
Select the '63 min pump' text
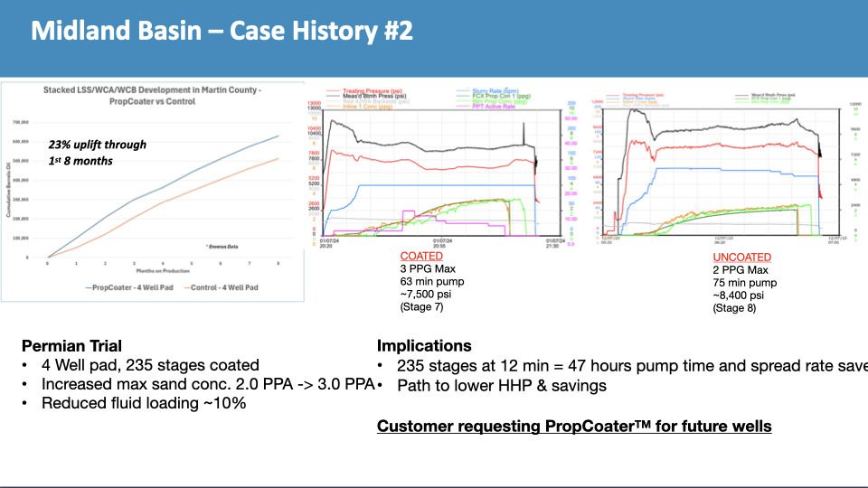[432, 282]
